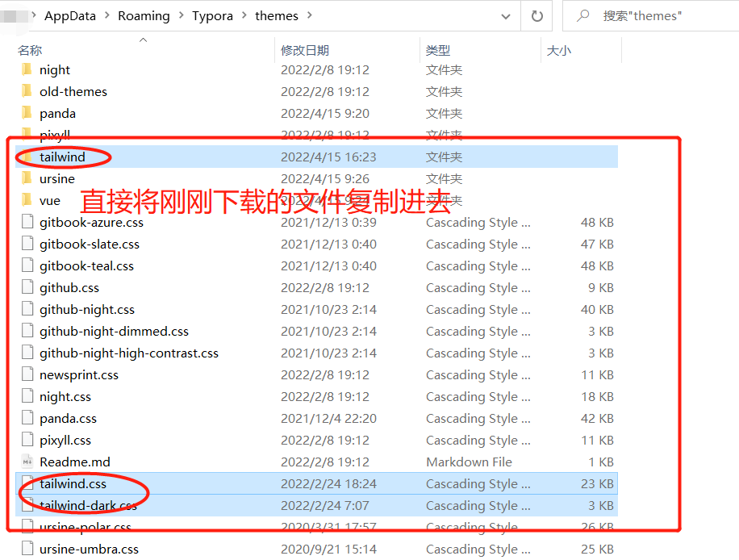Expand the chevron after themes
The height and width of the screenshot is (560, 739).
(310, 15)
